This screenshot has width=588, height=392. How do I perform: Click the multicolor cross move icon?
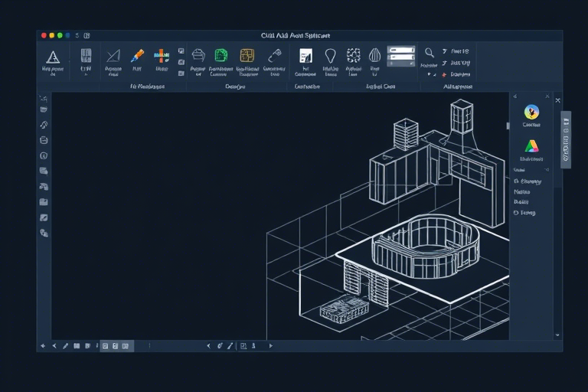point(162,56)
